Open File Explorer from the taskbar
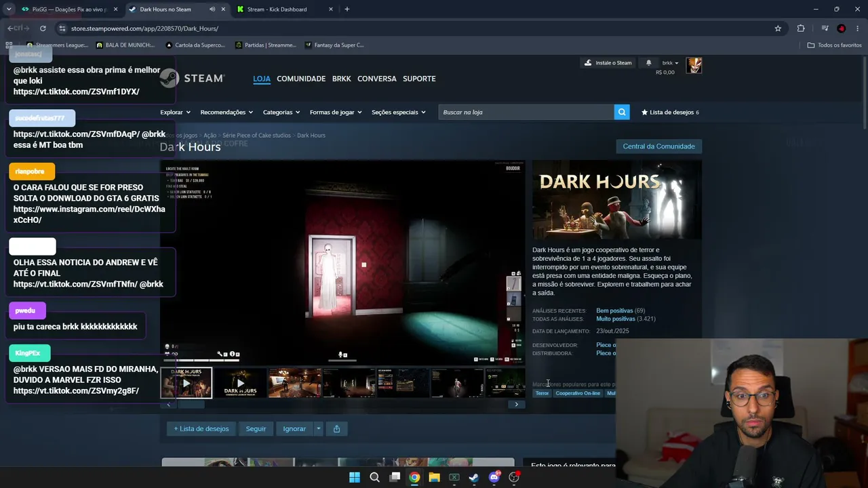Viewport: 868px width, 488px height. click(x=434, y=477)
